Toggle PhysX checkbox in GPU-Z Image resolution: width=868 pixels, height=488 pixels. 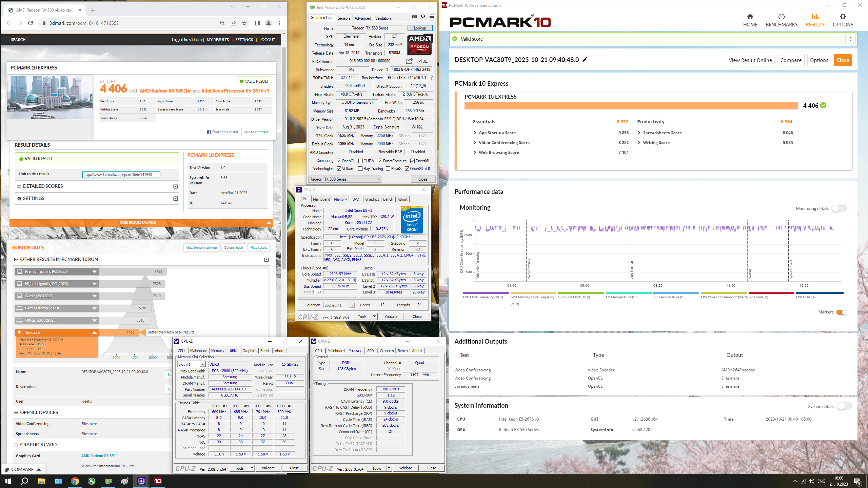click(x=388, y=169)
